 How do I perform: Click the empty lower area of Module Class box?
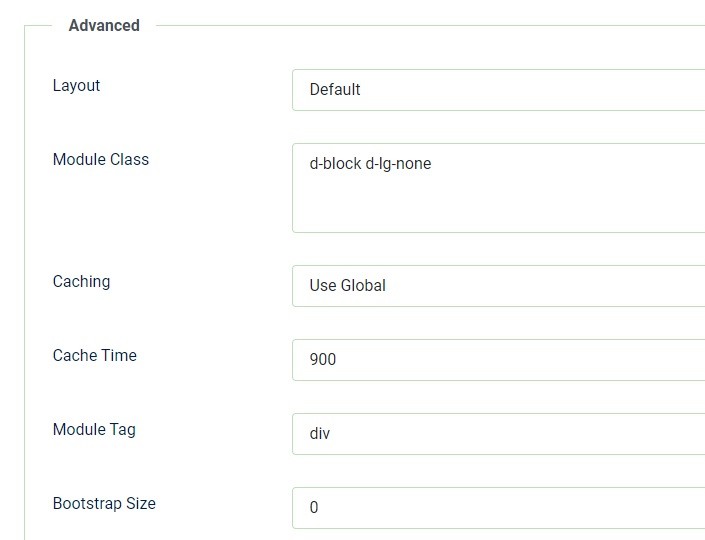tap(498, 212)
